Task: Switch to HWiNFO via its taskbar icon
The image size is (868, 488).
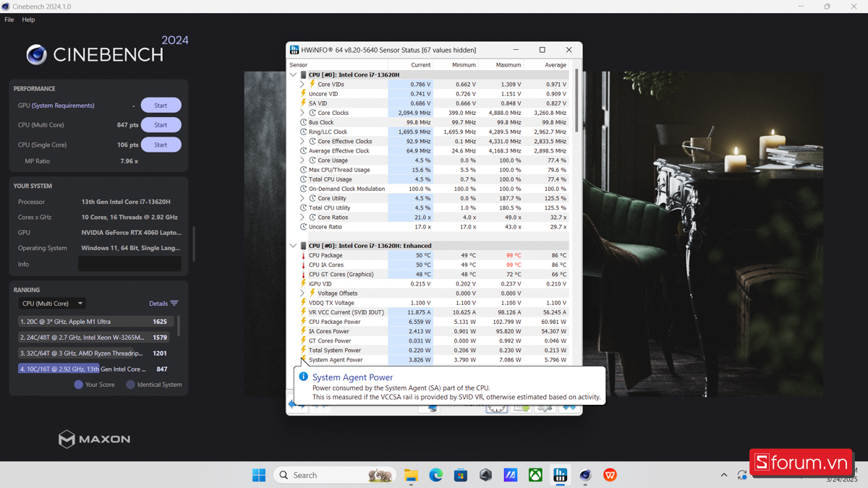Action: coord(561,475)
